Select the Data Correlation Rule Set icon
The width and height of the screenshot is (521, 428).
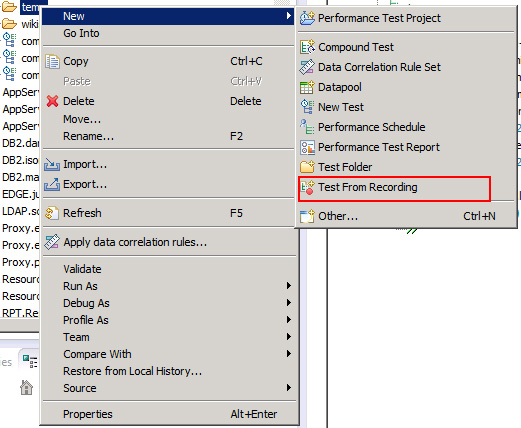(307, 67)
